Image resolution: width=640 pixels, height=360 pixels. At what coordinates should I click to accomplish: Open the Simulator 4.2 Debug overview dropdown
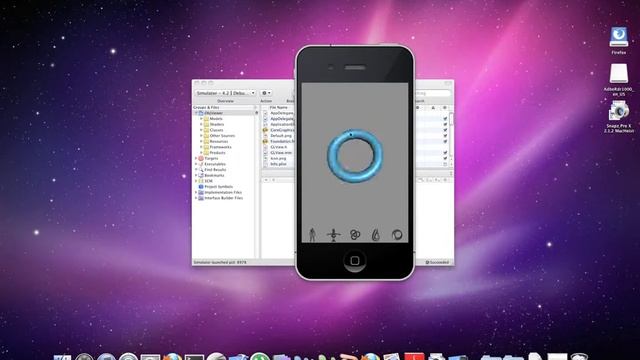point(225,93)
